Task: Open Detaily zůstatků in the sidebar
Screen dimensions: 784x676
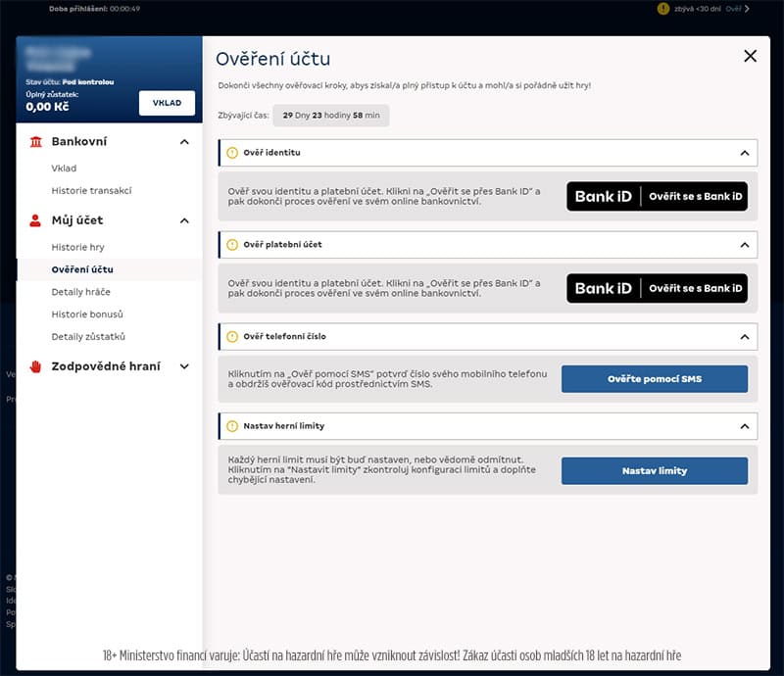Action: click(88, 337)
